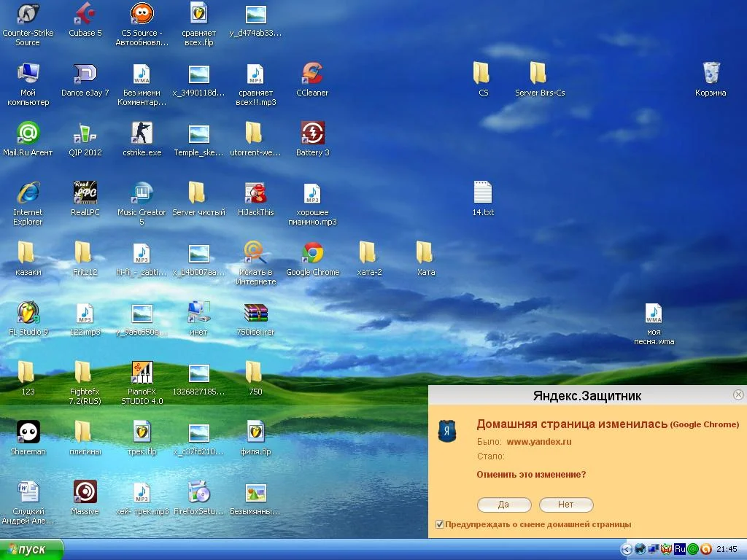Click the Яндекс.Защитник shield icon
The height and width of the screenshot is (560, 747).
click(447, 431)
